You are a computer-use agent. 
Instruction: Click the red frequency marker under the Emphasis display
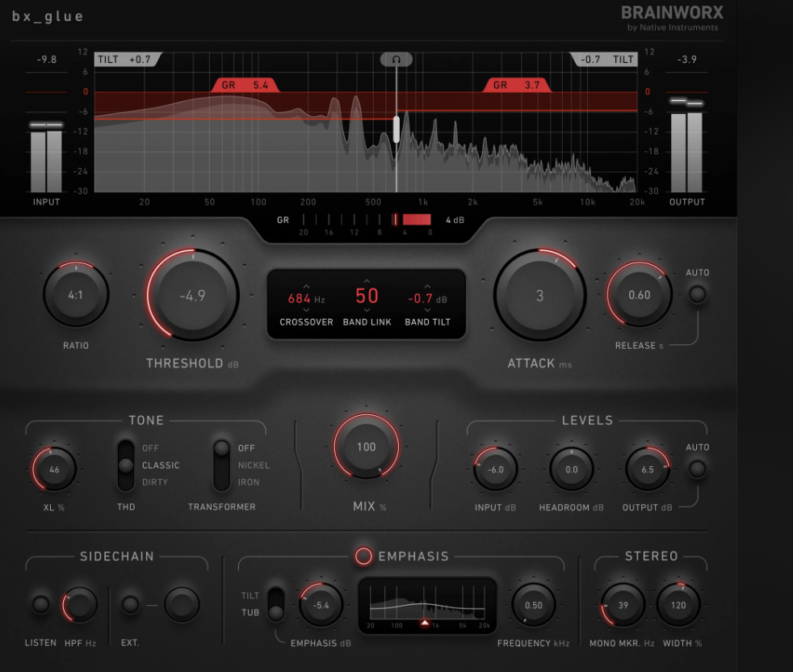(426, 624)
